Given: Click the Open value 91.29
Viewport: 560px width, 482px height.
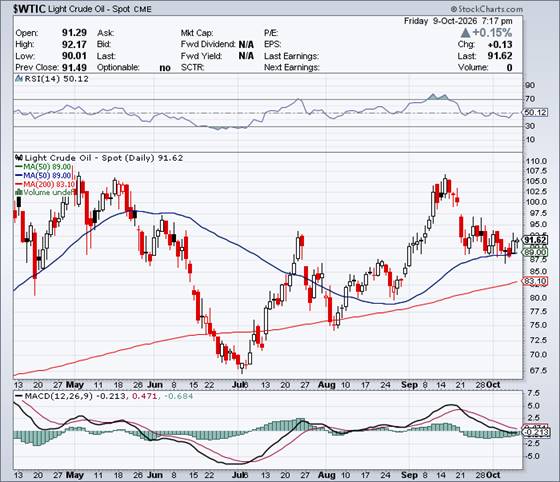Looking at the screenshot, I should coord(74,33).
